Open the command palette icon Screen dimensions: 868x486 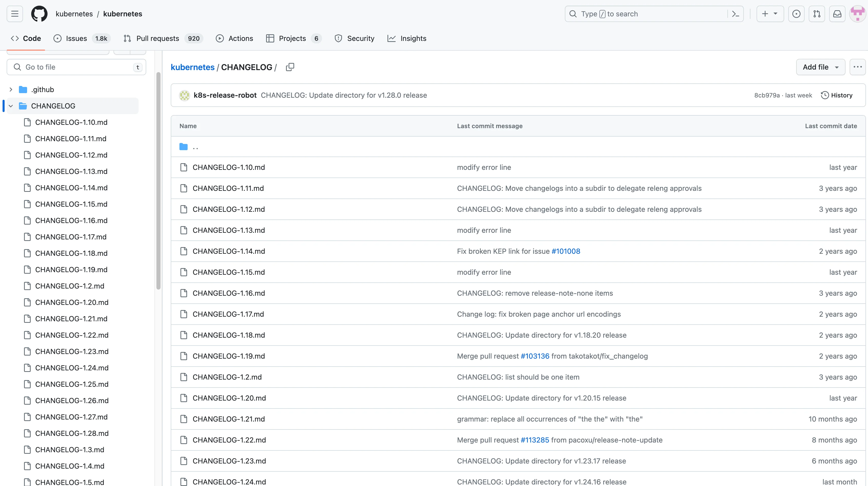pyautogui.click(x=735, y=14)
